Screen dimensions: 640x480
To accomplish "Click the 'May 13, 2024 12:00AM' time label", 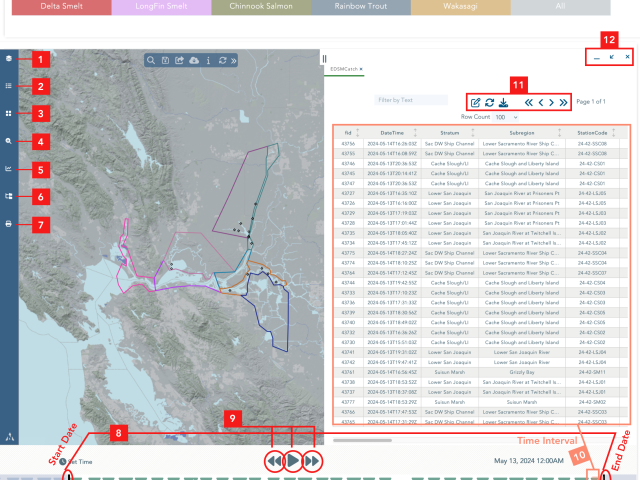I will (529, 461).
